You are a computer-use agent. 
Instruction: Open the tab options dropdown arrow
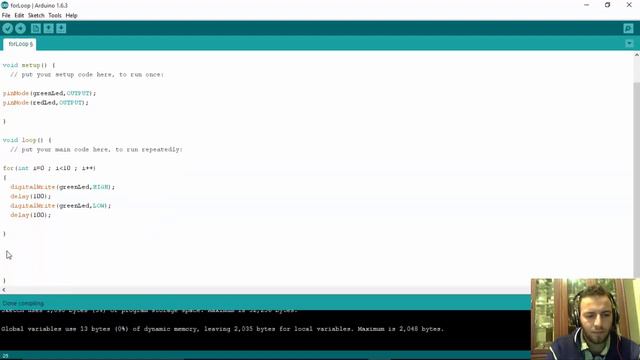click(629, 43)
